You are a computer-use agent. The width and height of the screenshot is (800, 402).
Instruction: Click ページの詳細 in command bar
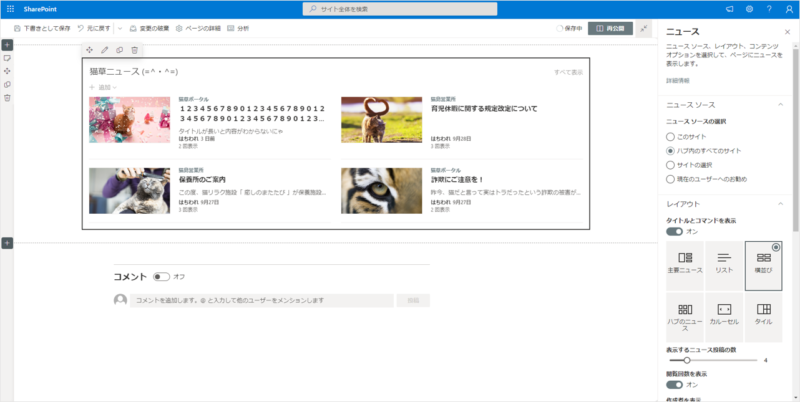199,29
